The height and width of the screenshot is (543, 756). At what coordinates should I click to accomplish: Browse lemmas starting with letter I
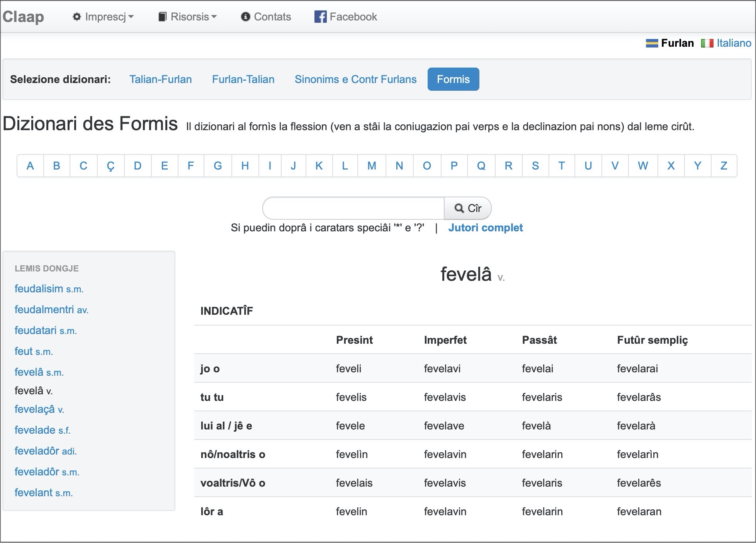tap(270, 166)
